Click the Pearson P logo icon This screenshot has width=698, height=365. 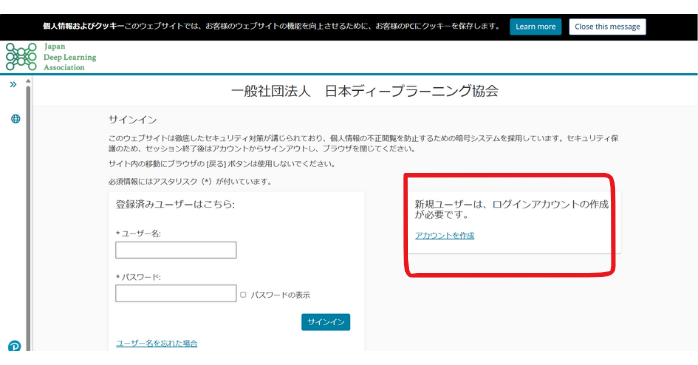pyautogui.click(x=15, y=346)
